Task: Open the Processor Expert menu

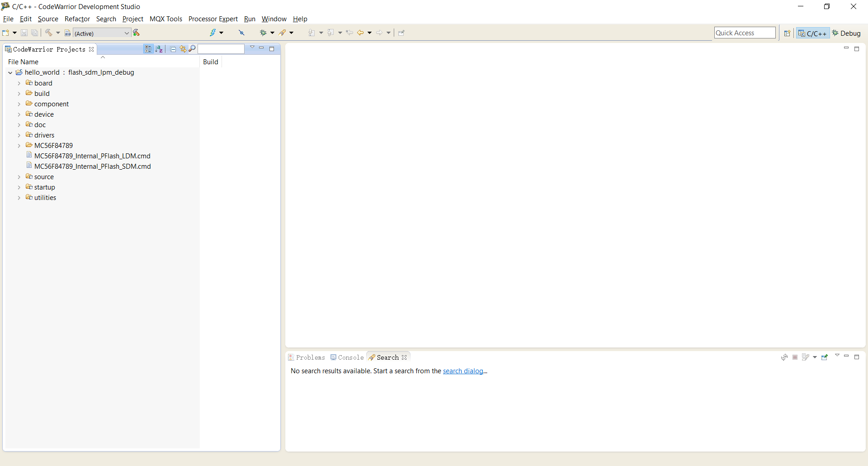Action: [x=213, y=19]
